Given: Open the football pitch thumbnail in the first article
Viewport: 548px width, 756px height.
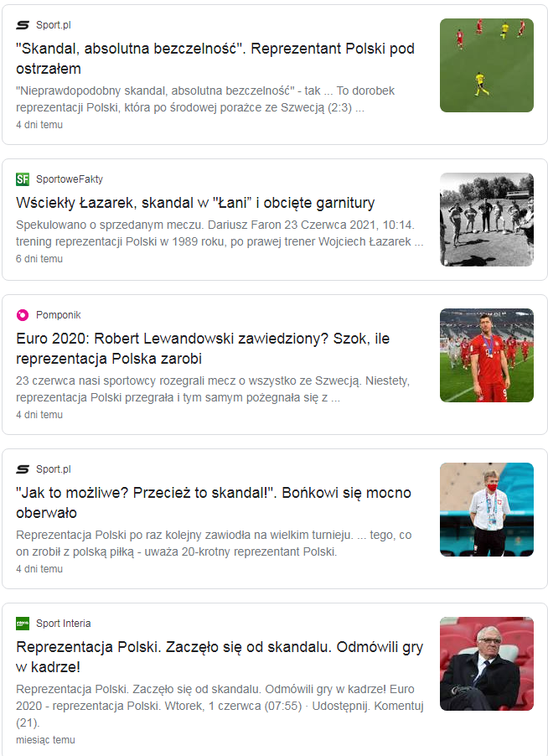Looking at the screenshot, I should pos(486,65).
